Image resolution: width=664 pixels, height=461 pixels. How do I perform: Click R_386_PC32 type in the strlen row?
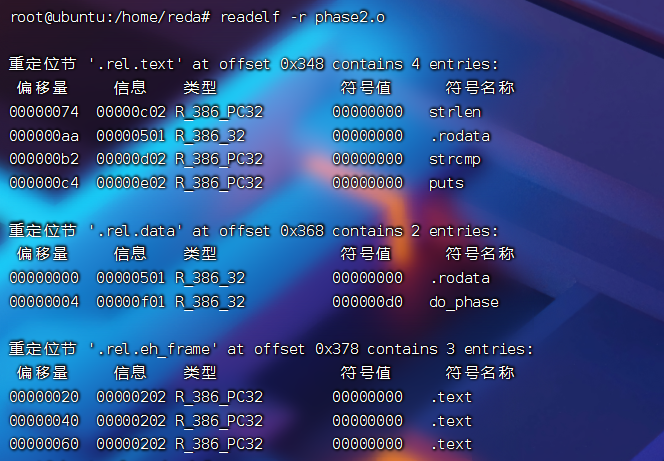click(219, 113)
